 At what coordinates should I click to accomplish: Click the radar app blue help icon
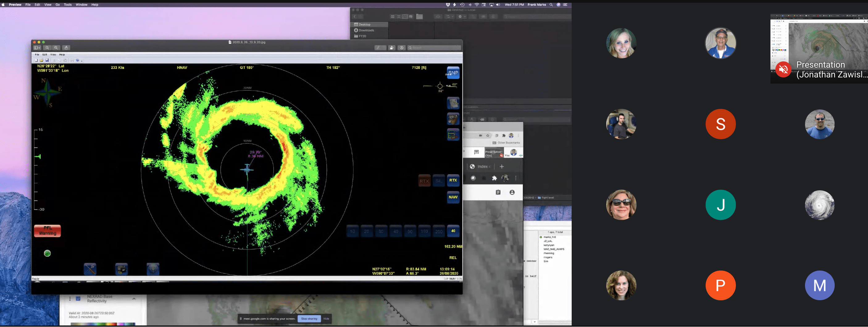pyautogui.click(x=77, y=60)
